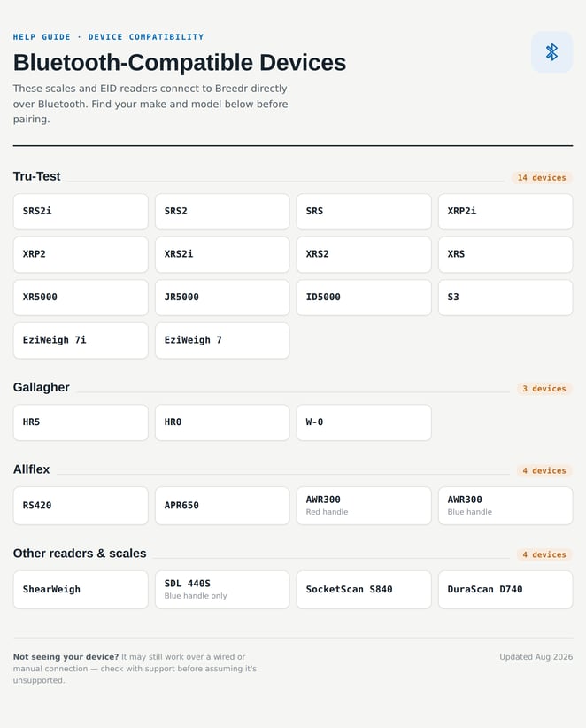
Task: Click the 'Updated Aug 2026' text
Action: pyautogui.click(x=536, y=657)
